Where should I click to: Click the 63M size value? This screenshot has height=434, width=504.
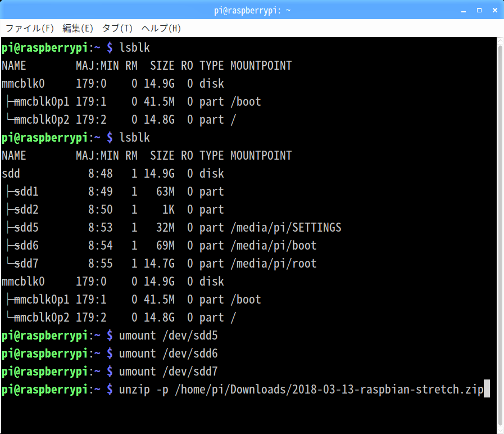(x=165, y=192)
